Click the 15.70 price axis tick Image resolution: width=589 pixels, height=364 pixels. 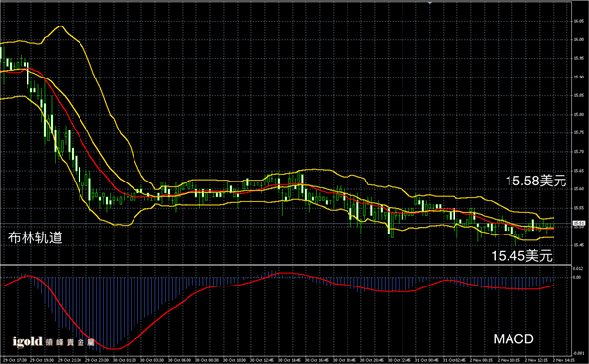[x=578, y=152]
